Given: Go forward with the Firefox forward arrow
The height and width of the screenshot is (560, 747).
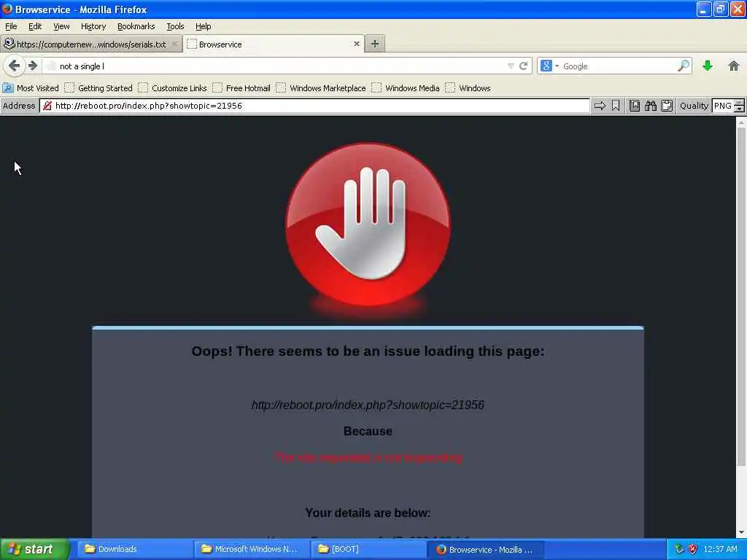Looking at the screenshot, I should click(33, 66).
